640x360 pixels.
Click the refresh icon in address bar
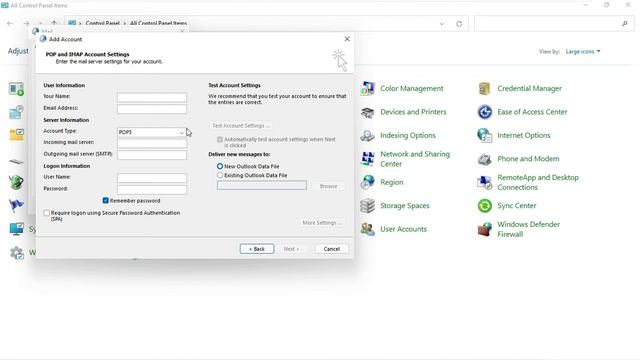pos(459,24)
